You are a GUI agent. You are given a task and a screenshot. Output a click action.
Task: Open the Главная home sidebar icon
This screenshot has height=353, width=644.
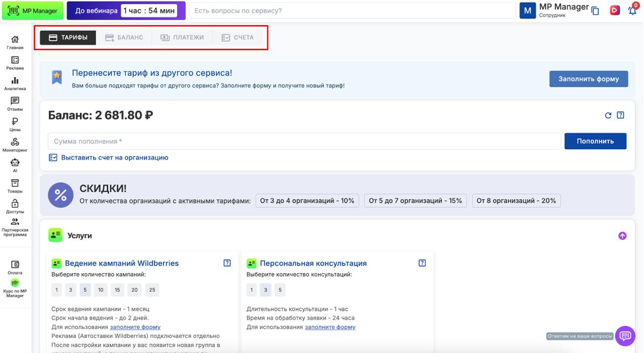pos(15,40)
